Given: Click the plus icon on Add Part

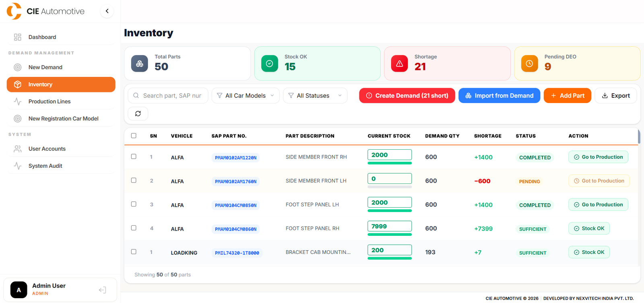Looking at the screenshot, I should [x=553, y=95].
